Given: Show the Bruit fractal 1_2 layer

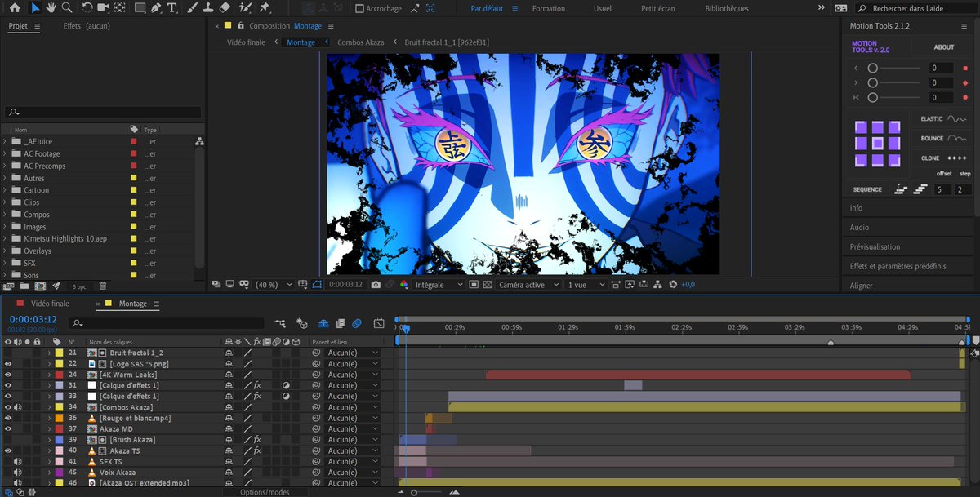Looking at the screenshot, I should tap(8, 353).
